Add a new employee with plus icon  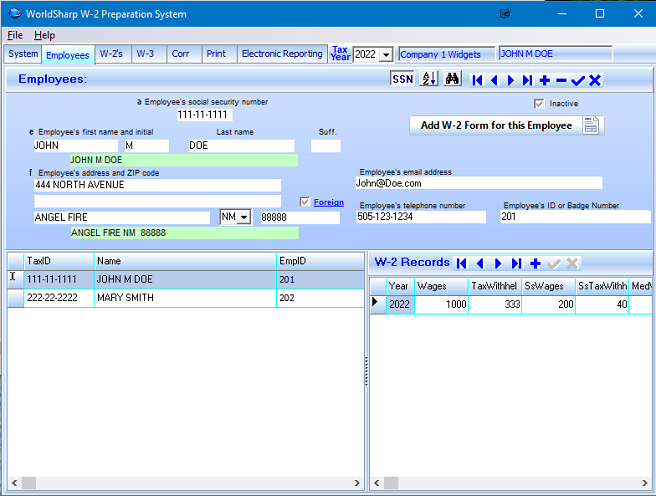click(544, 80)
